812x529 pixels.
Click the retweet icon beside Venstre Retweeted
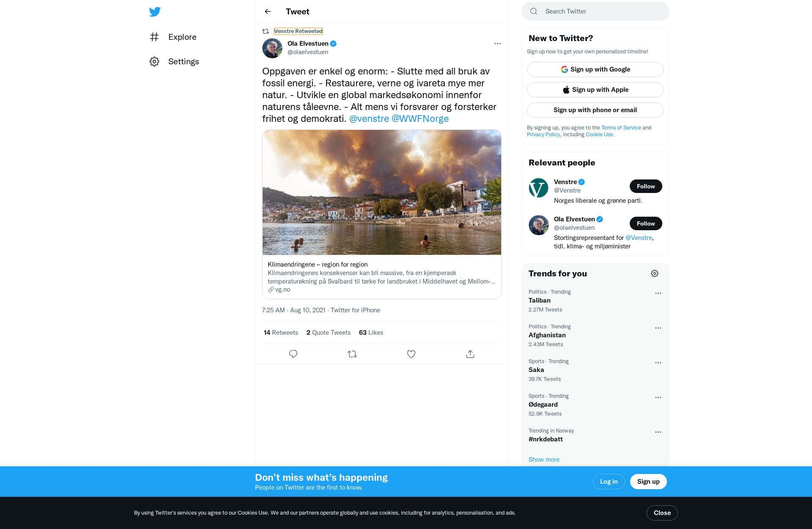pos(266,31)
